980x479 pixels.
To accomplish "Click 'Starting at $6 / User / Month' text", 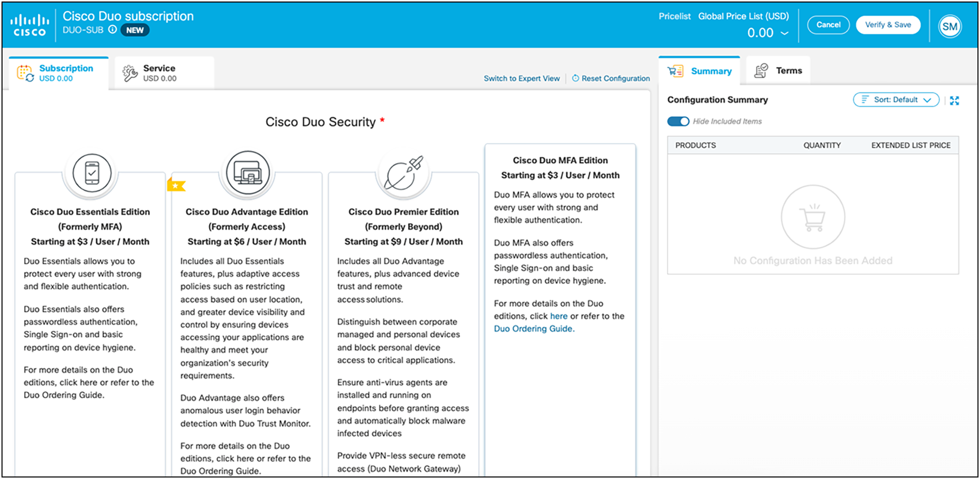I will pyautogui.click(x=247, y=242).
